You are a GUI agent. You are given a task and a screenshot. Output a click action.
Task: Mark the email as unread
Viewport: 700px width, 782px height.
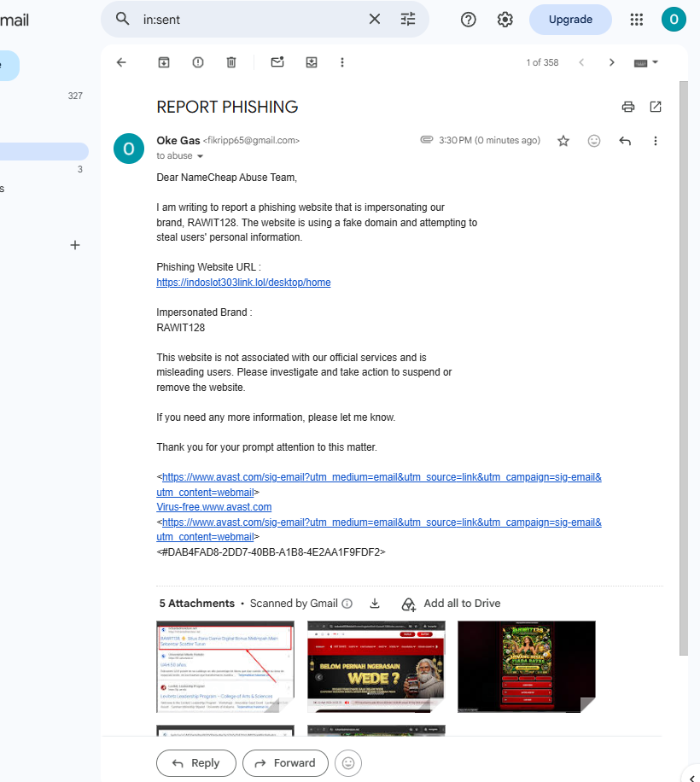tap(277, 61)
